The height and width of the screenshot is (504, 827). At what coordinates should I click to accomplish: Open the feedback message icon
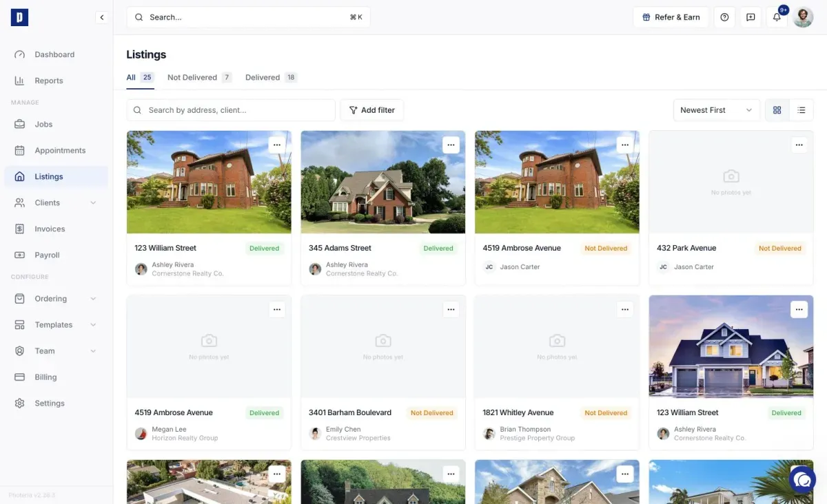click(751, 17)
